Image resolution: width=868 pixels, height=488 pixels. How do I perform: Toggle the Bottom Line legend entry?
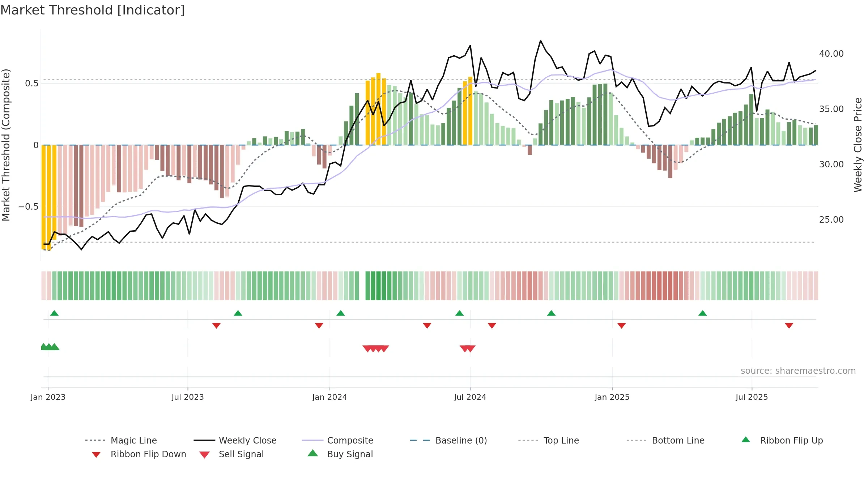point(665,440)
